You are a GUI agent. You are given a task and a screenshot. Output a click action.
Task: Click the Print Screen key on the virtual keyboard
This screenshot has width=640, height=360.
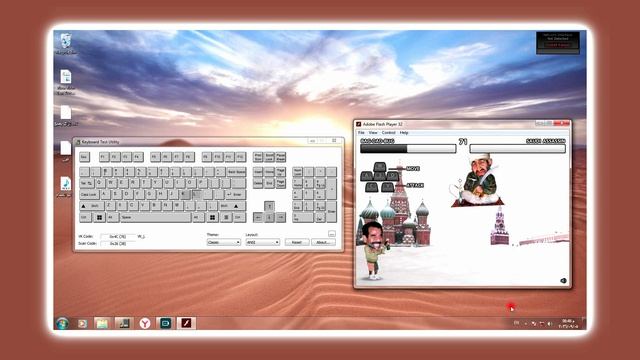258,157
